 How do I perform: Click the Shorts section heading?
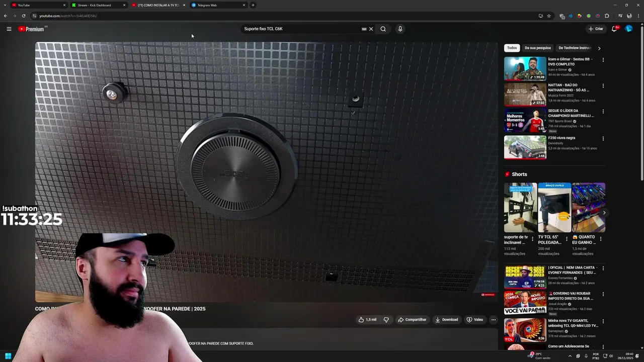pyautogui.click(x=519, y=174)
